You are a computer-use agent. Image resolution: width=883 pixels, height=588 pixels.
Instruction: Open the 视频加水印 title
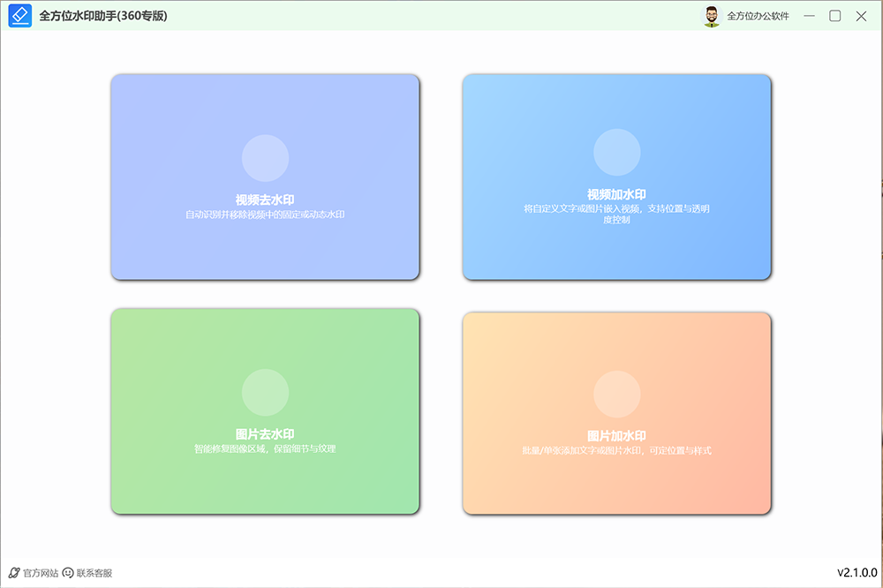click(x=616, y=194)
